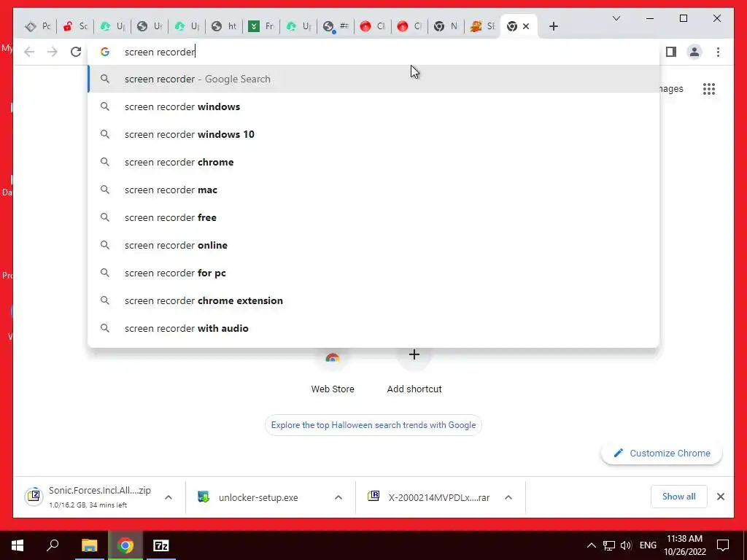747x560 pixels.
Task: Close the downloads bar
Action: (x=721, y=497)
